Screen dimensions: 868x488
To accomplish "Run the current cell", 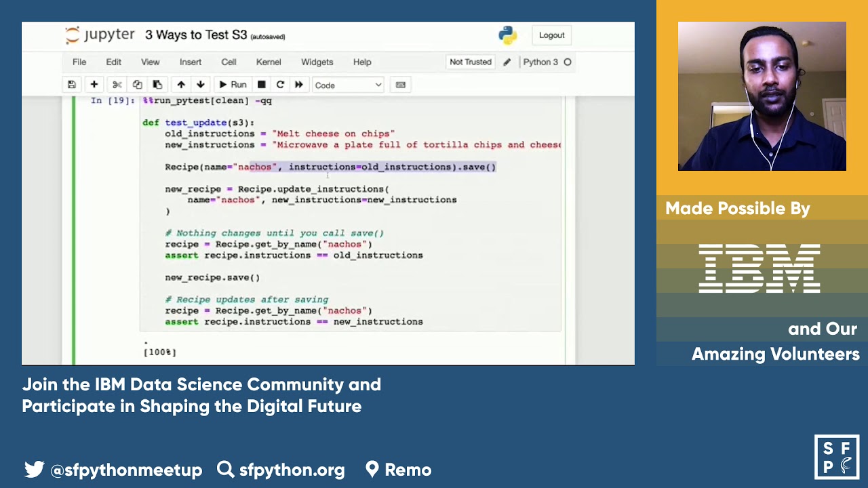I will point(232,85).
